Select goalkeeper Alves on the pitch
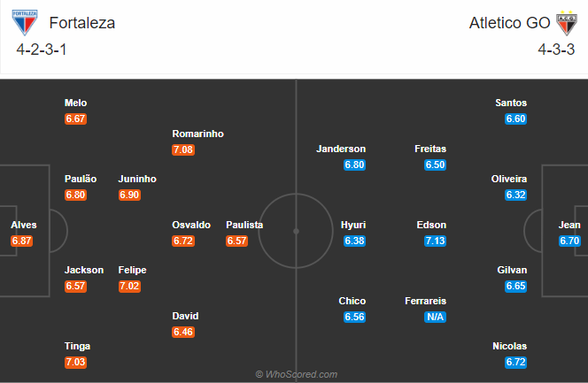The image size is (588, 383). (x=23, y=225)
